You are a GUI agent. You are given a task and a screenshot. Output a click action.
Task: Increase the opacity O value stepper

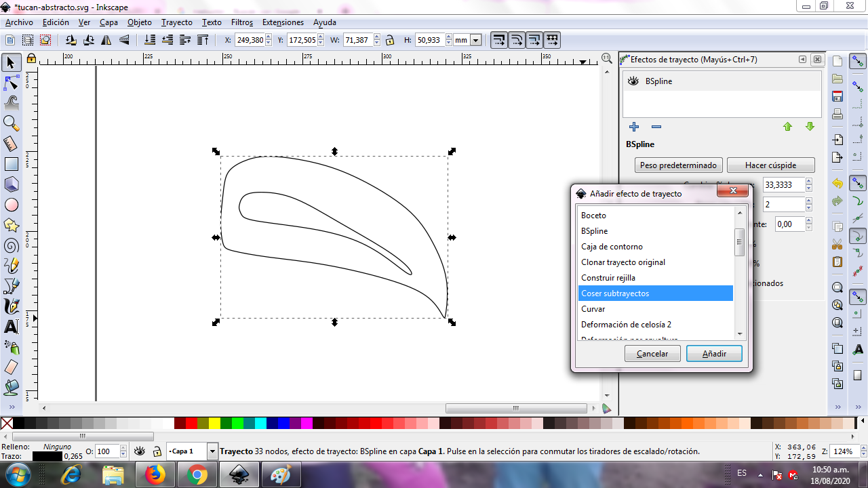tap(123, 449)
